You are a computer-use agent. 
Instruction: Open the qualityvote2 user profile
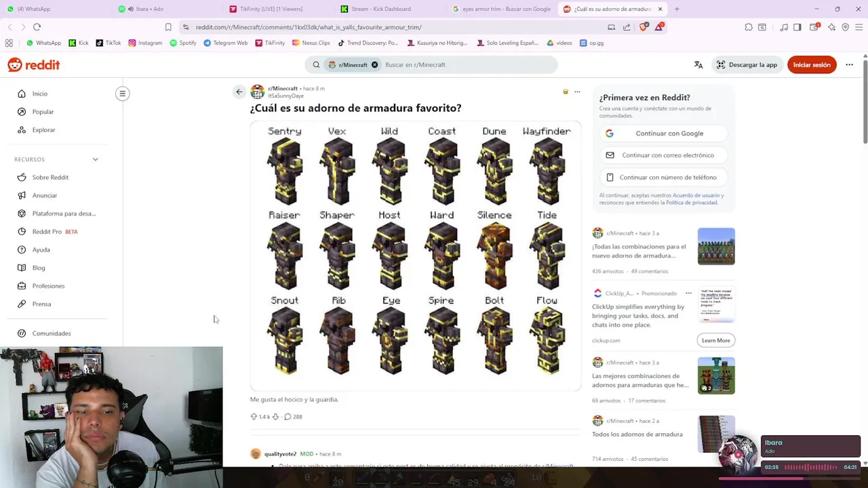280,454
